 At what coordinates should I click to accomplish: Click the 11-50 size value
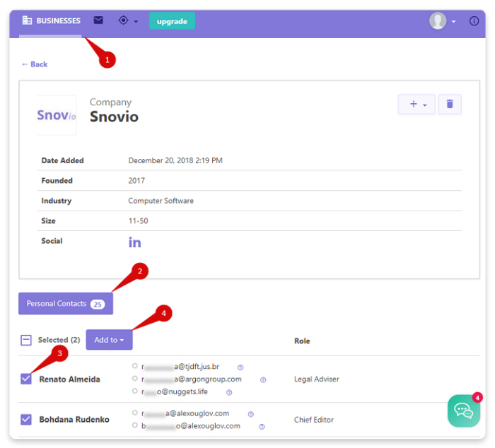point(139,221)
